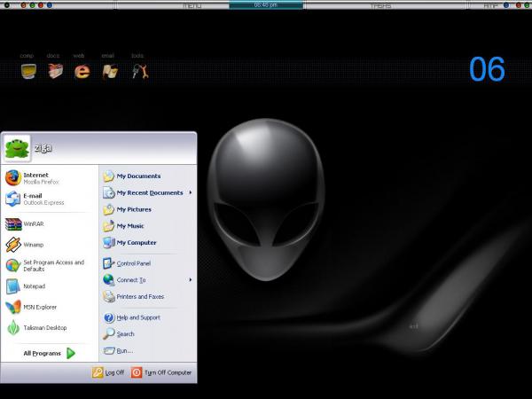This screenshot has height=399, width=532.
Task: Open the docs folder dock icon
Action: pos(55,71)
